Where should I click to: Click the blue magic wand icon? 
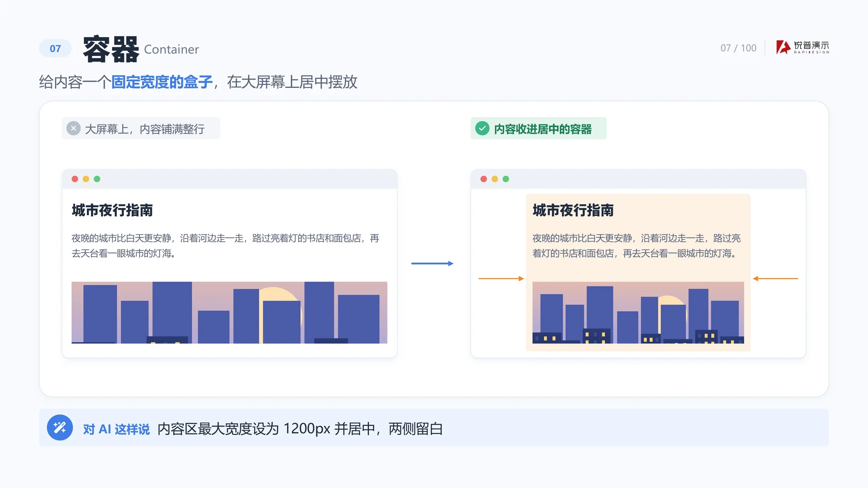[60, 428]
